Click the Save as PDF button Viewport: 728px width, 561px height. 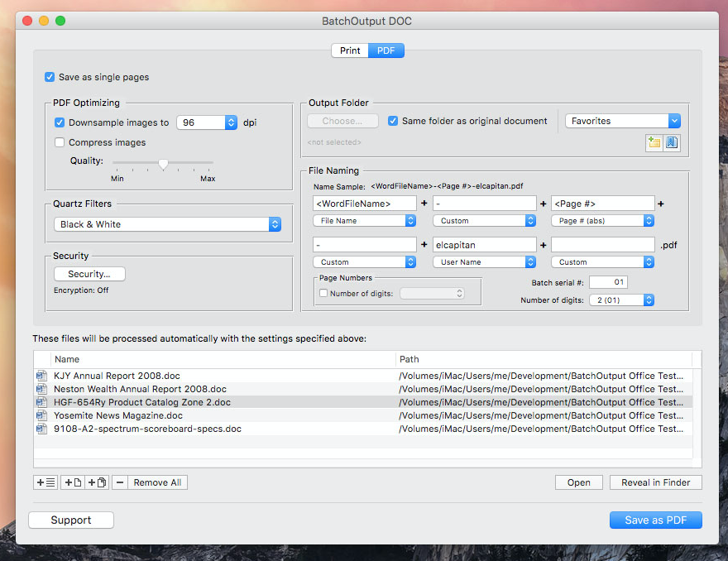[x=655, y=520]
